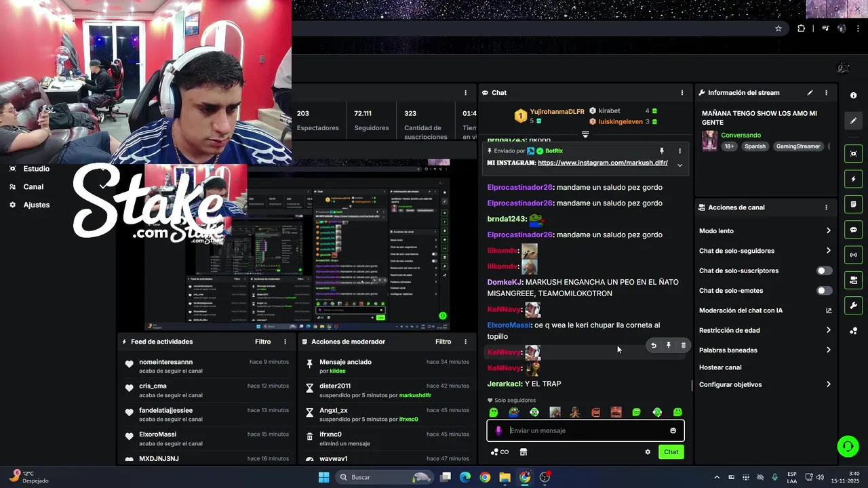
Task: Click the Spanish language tag
Action: 755,146
